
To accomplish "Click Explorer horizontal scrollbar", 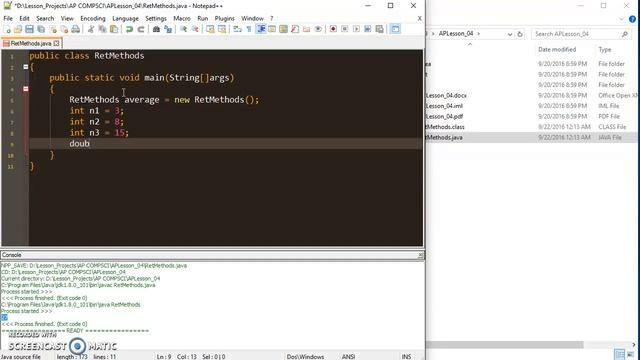I will 505,345.
